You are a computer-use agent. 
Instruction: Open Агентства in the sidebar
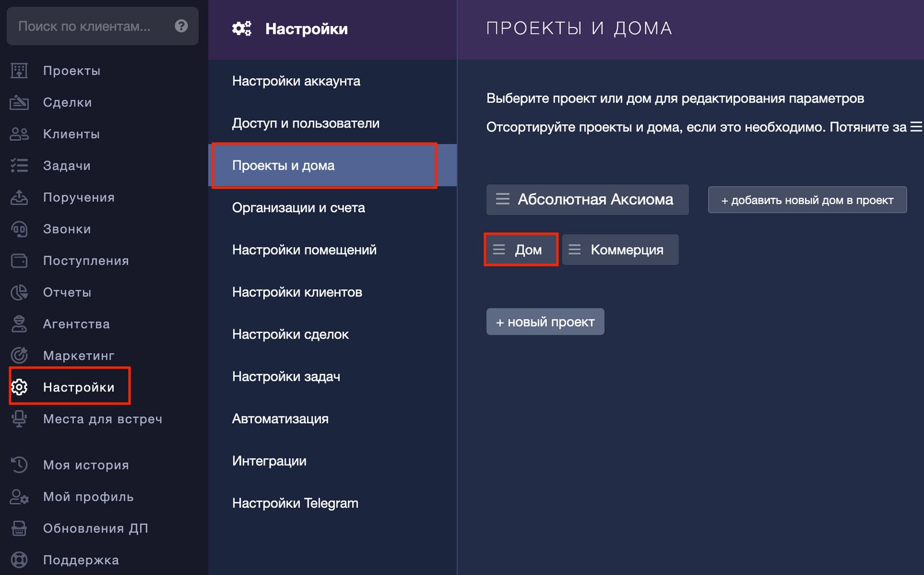76,324
